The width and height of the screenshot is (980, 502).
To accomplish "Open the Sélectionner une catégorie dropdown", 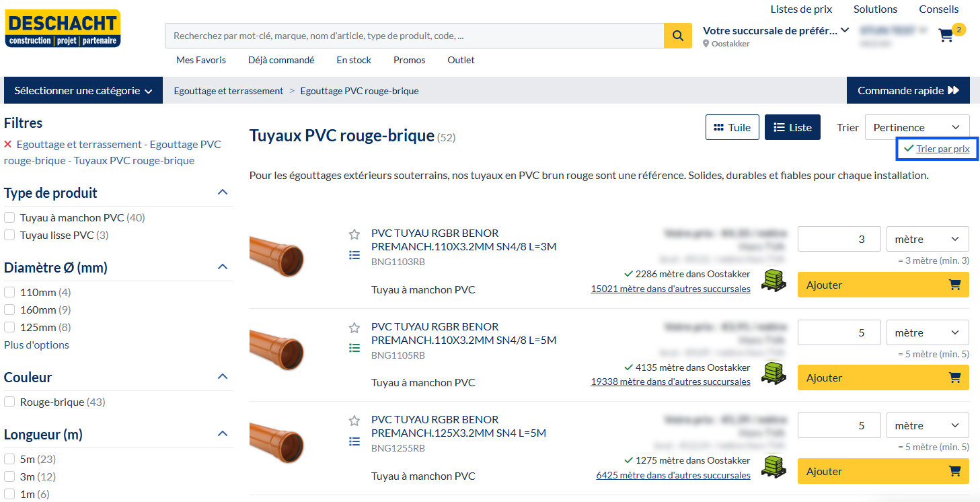I will [x=83, y=90].
